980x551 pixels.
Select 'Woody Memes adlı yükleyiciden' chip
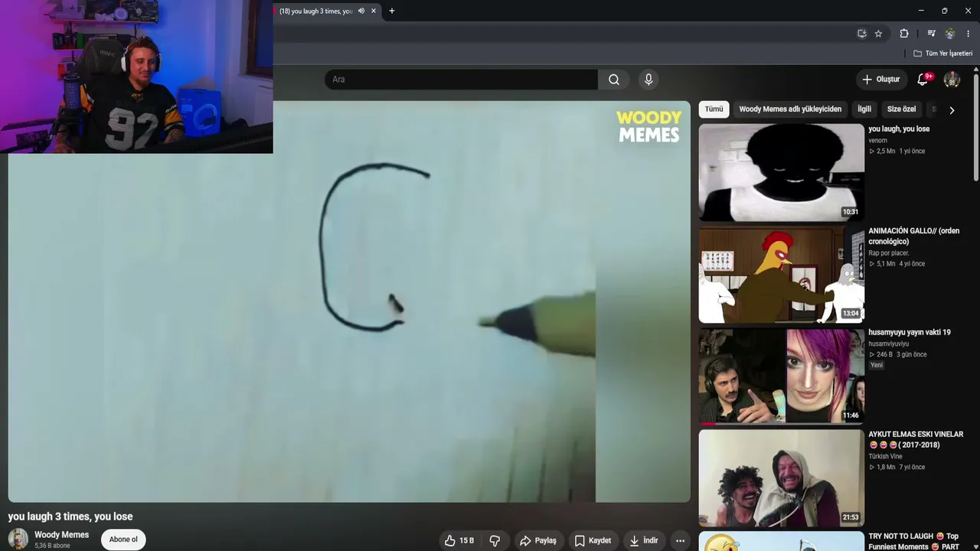[790, 109]
